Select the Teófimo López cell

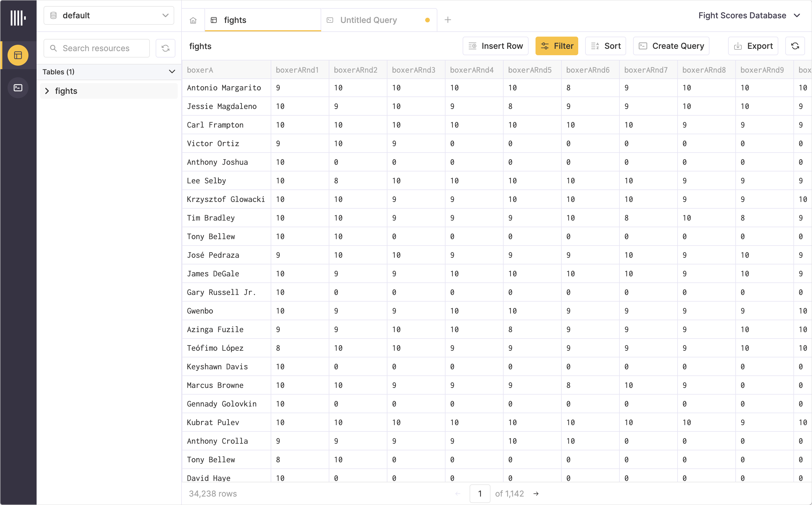[x=226, y=348]
